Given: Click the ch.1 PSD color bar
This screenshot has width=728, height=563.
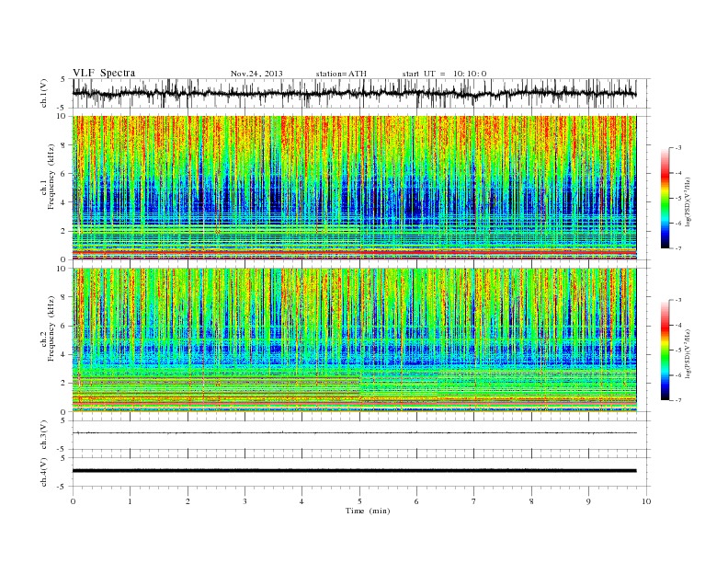Looking at the screenshot, I should [665, 198].
